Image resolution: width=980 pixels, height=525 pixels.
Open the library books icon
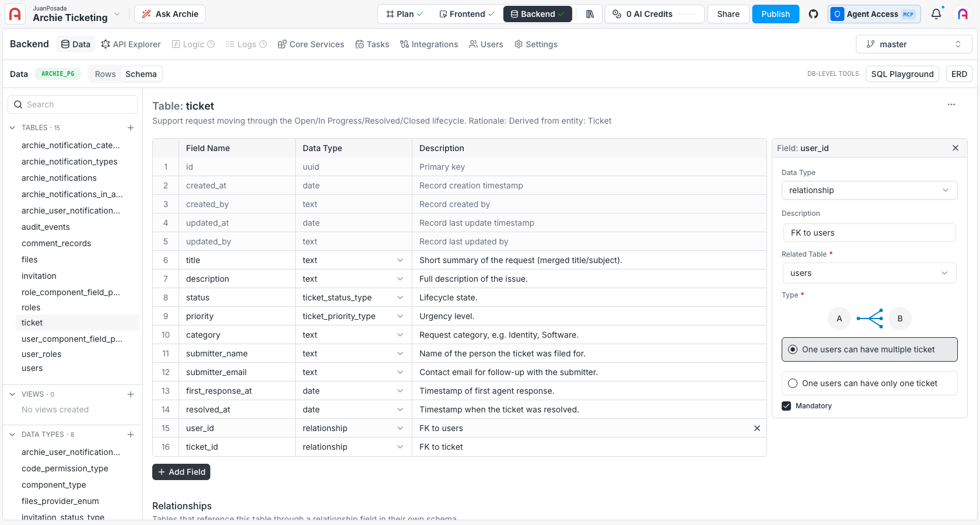point(590,14)
